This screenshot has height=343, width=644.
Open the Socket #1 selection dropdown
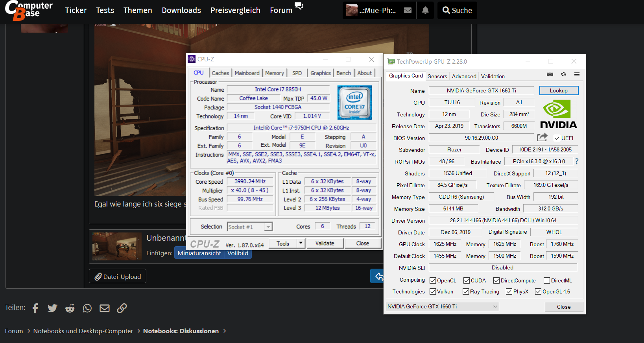250,227
